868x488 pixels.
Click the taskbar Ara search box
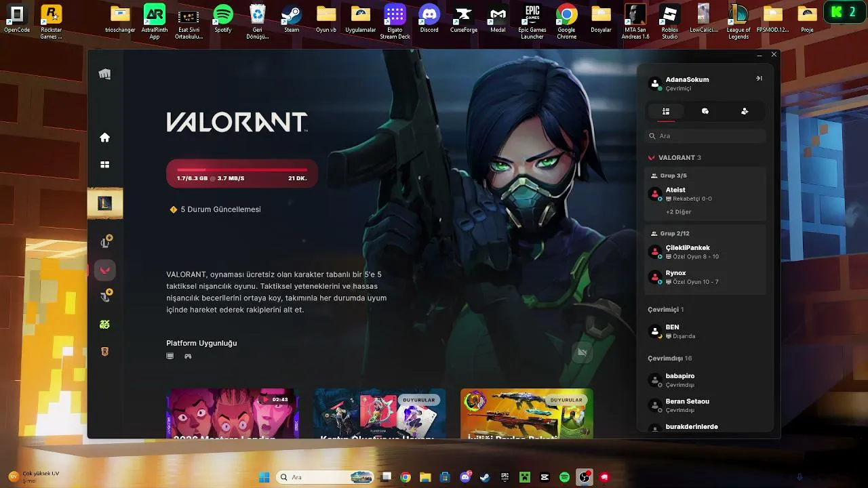(325, 477)
